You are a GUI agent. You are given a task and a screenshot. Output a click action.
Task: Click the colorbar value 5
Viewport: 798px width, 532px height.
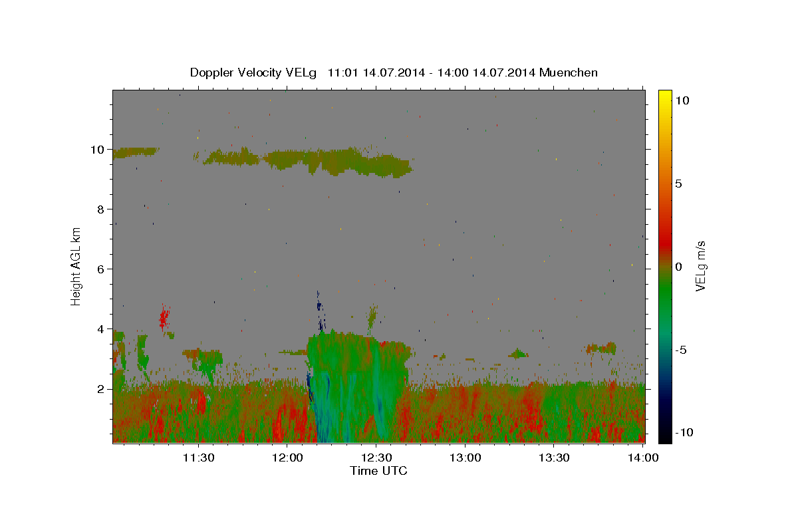678,184
